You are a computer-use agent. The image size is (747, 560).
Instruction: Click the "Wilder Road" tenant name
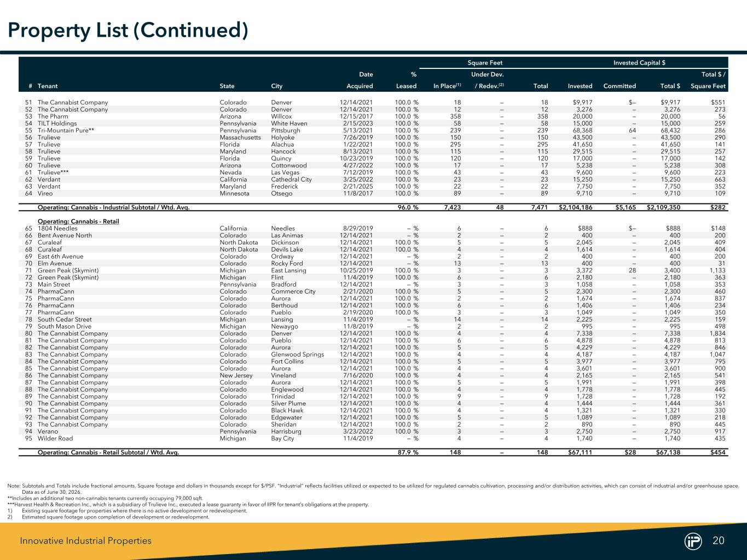coord(55,439)
